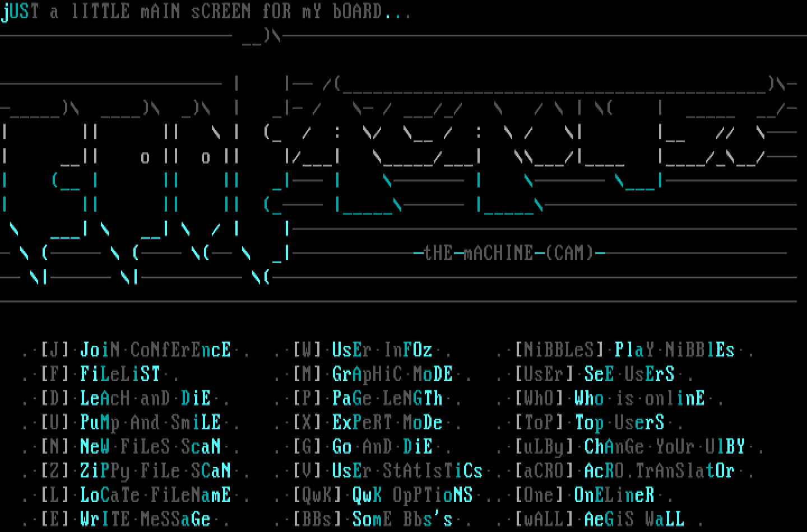807x532 pixels.
Task: Select the Page Length setting
Action: 387,398
